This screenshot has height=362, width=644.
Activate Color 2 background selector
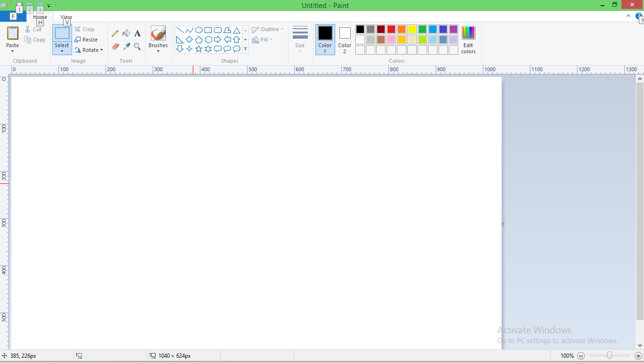point(345,39)
